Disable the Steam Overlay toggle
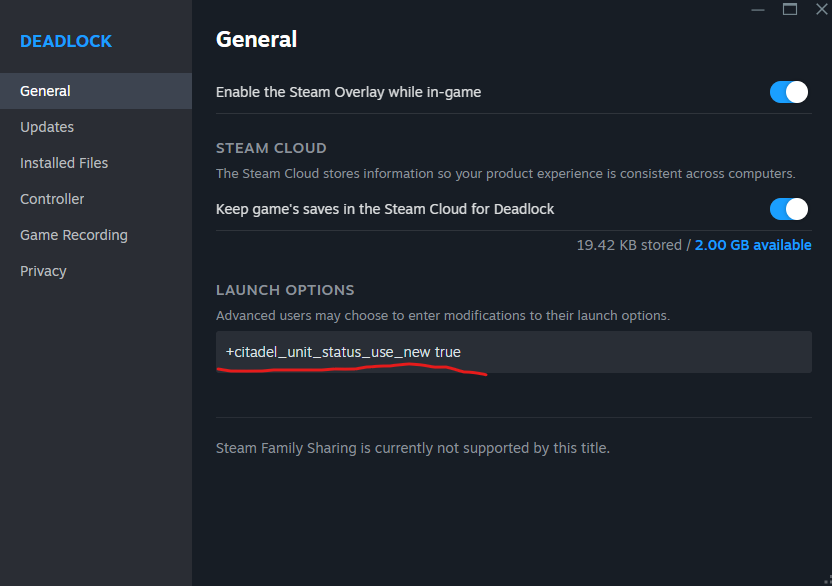This screenshot has height=586, width=832. pyautogui.click(x=788, y=92)
